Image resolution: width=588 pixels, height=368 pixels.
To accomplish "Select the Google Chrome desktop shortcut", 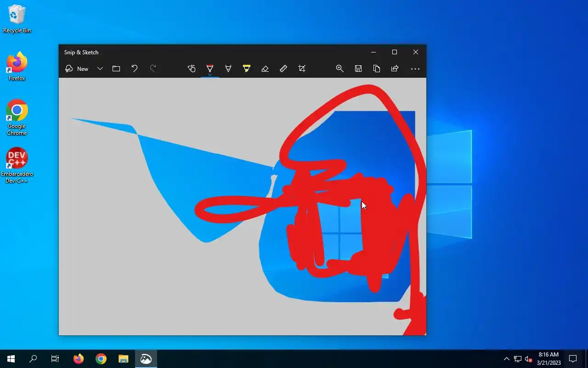I will click(17, 118).
